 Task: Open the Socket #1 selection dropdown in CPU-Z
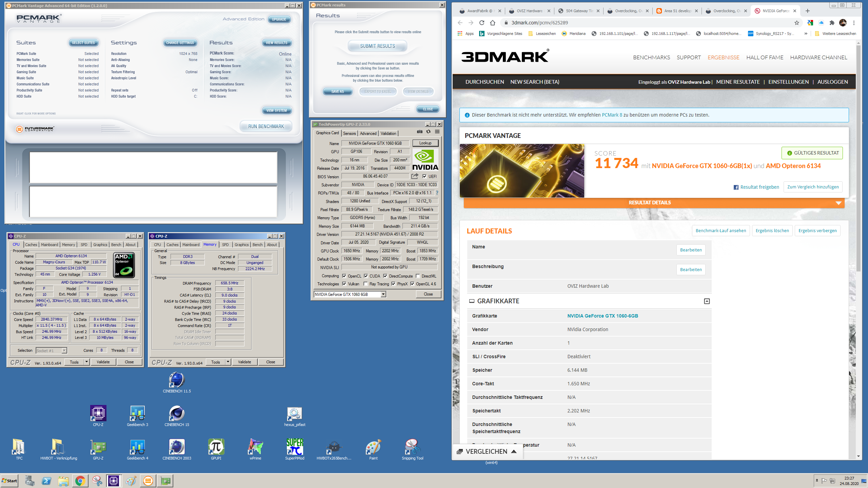64,350
